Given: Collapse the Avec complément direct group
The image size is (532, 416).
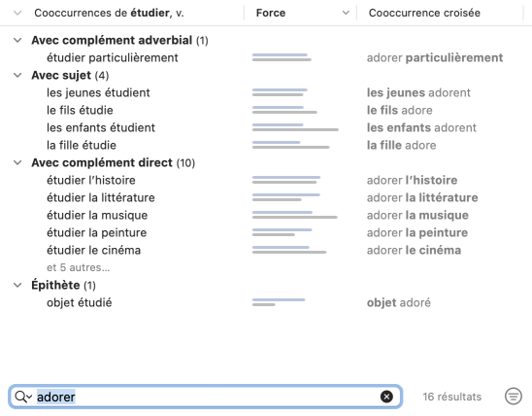Looking at the screenshot, I should click(x=17, y=163).
